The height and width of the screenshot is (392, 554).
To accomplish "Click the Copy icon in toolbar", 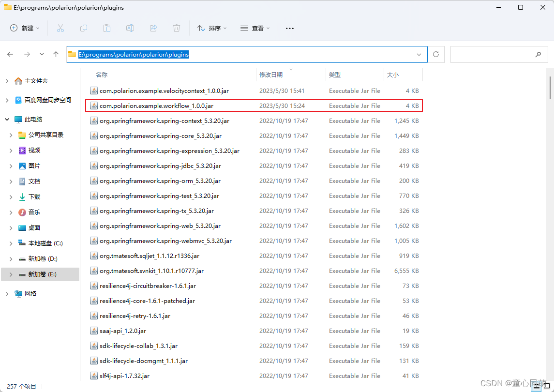I will point(84,28).
